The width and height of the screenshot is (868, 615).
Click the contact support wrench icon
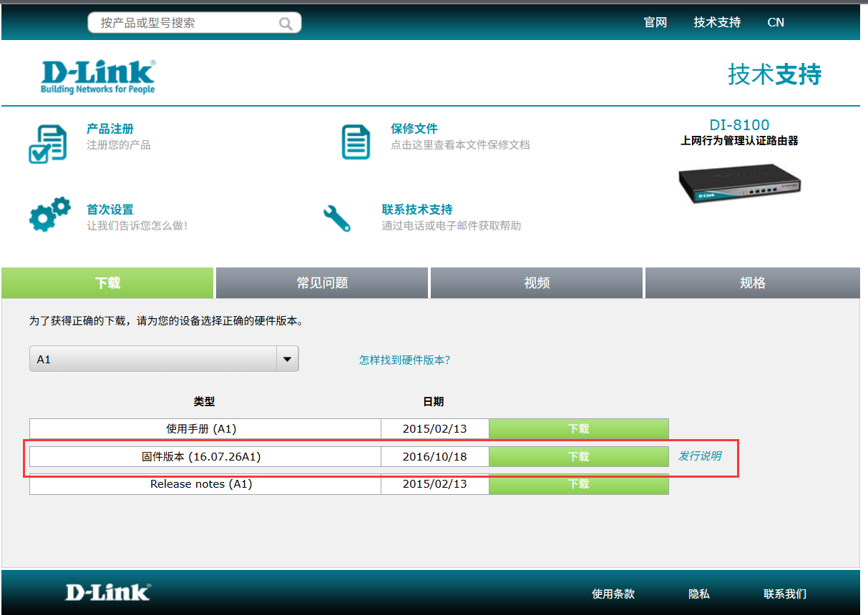tap(336, 218)
